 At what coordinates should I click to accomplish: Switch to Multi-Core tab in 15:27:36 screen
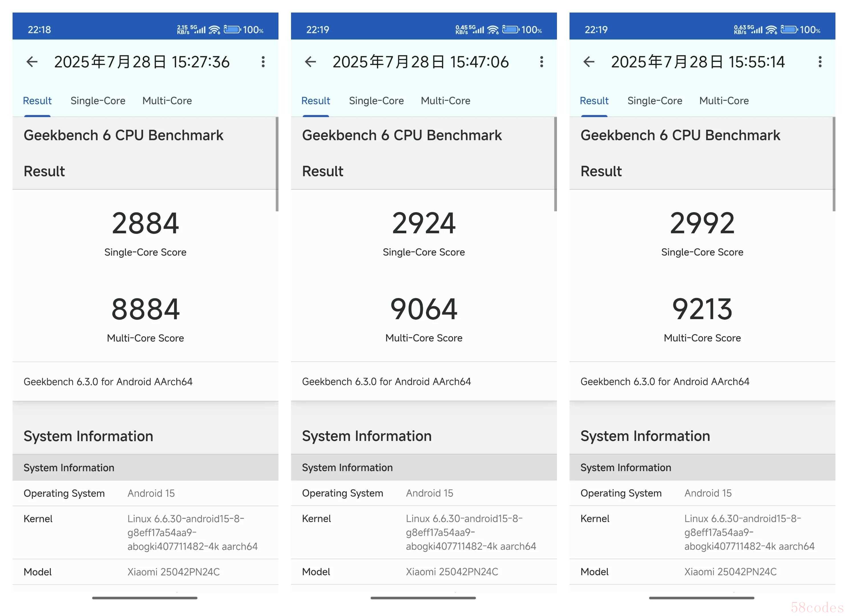(x=167, y=101)
